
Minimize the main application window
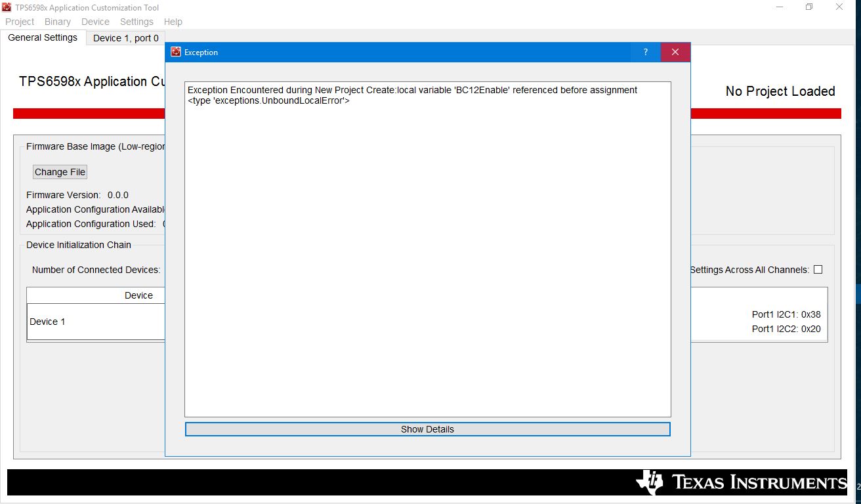780,7
